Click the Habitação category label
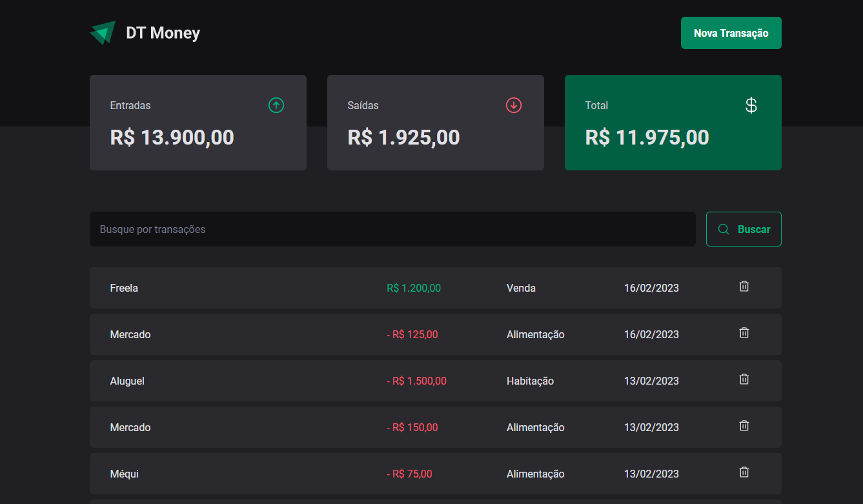 tap(530, 381)
